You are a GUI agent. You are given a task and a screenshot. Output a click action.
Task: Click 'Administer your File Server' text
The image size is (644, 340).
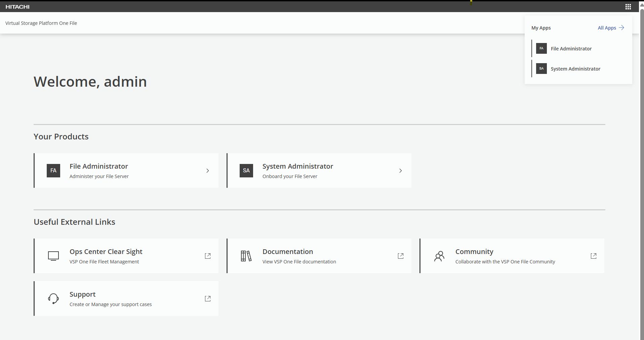(x=99, y=176)
